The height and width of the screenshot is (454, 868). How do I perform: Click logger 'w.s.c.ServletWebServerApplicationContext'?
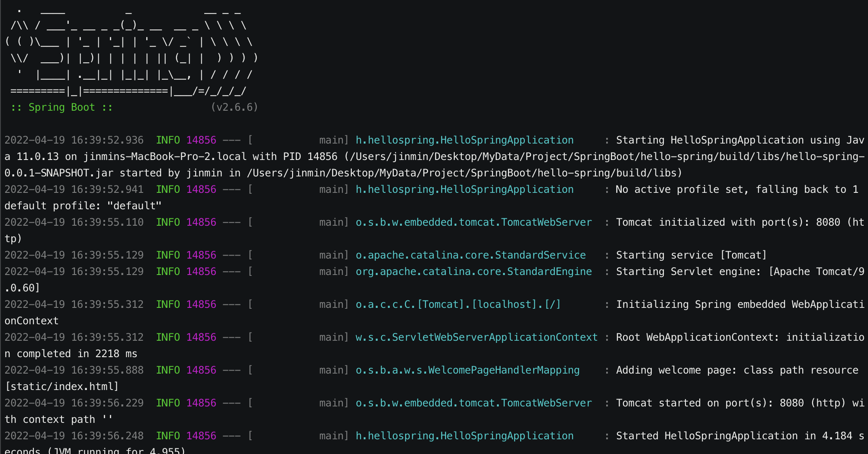pos(477,337)
